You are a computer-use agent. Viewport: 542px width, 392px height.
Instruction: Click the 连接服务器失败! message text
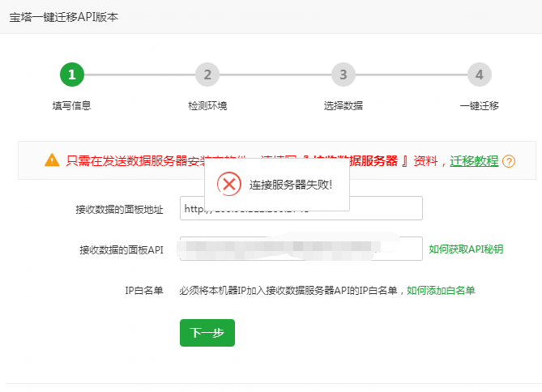click(x=291, y=185)
